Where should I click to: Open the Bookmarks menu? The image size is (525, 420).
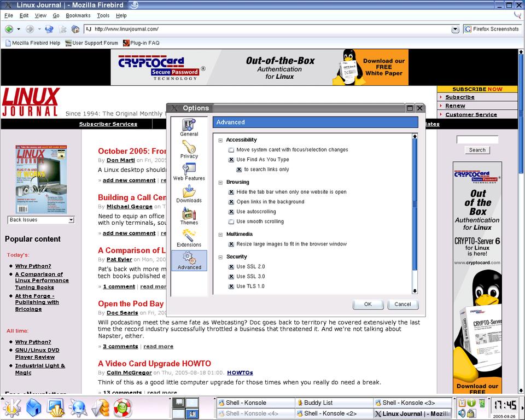(x=78, y=15)
